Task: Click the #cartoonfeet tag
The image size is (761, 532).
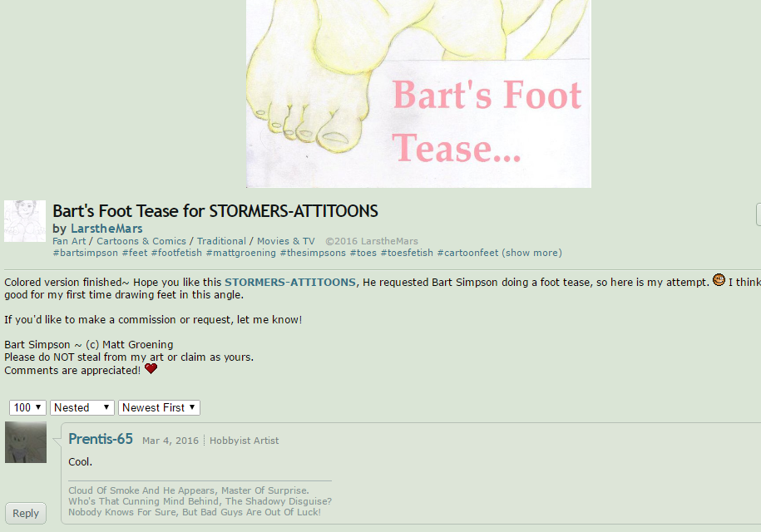Action: pyautogui.click(x=468, y=253)
